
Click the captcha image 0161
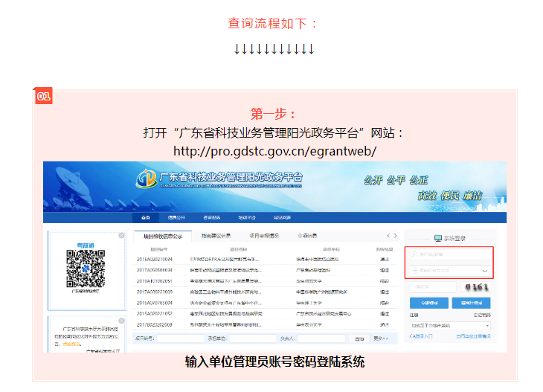click(x=477, y=287)
